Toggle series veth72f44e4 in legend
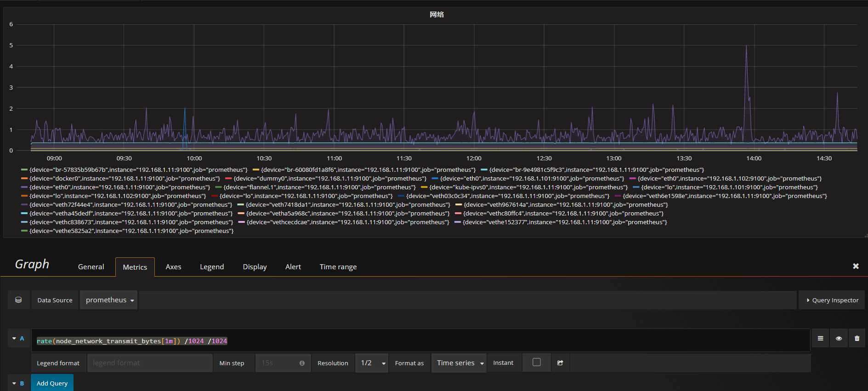868x391 pixels. [130, 205]
